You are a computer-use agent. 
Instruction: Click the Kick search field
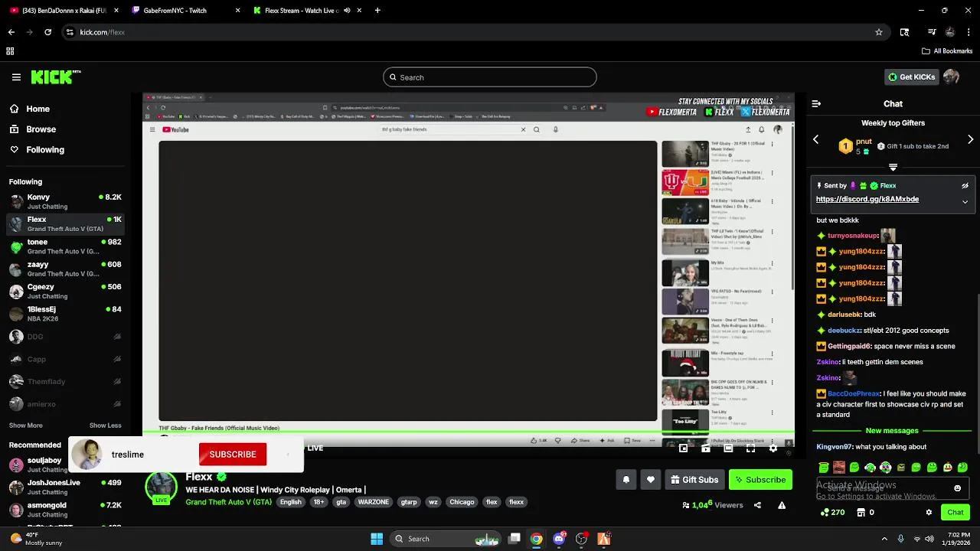click(490, 77)
